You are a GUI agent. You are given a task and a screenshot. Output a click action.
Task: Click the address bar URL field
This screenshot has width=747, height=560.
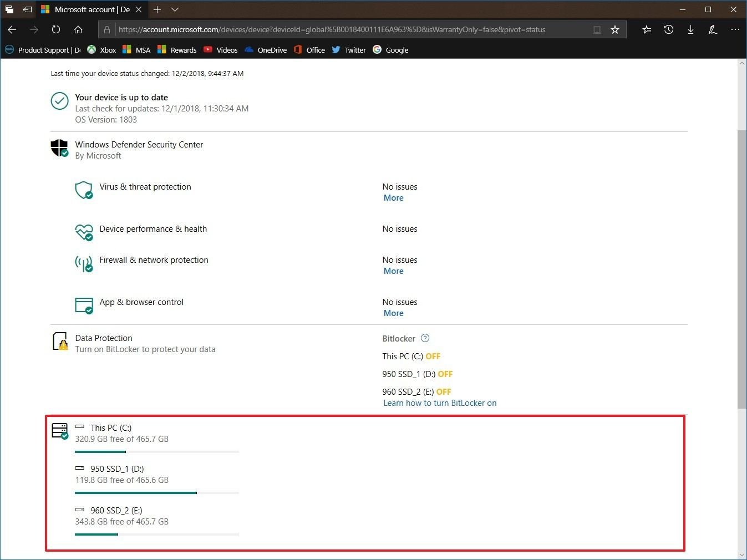332,30
